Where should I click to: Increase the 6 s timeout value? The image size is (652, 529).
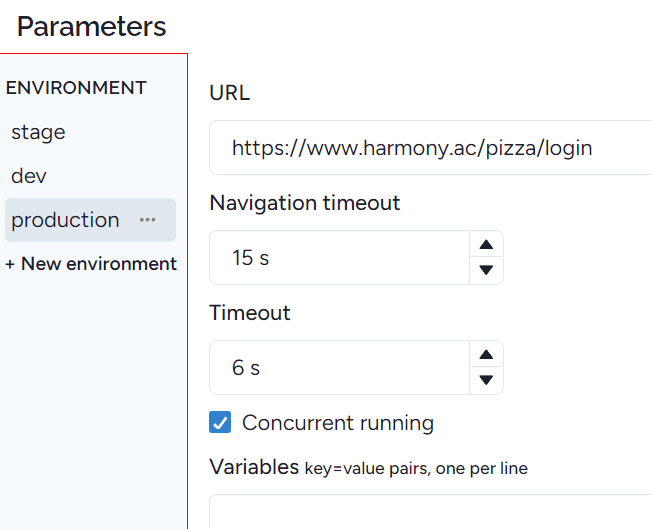486,354
